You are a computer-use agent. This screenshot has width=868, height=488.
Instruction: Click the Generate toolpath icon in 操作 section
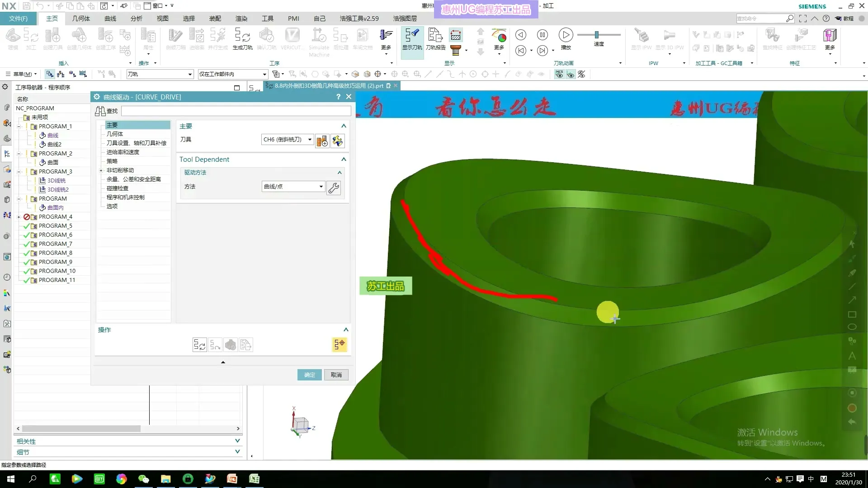coord(199,345)
